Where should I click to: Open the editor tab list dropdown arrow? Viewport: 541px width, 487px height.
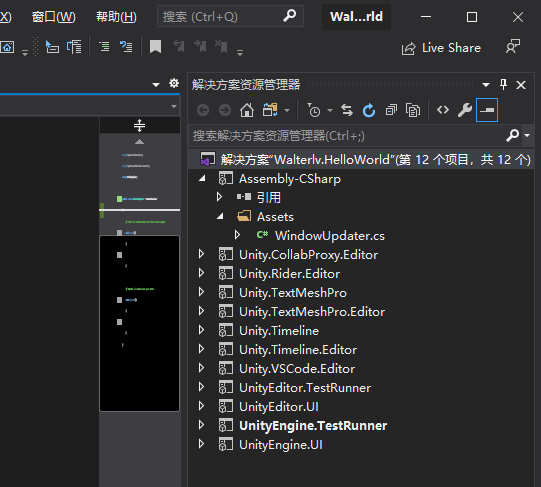pos(156,84)
